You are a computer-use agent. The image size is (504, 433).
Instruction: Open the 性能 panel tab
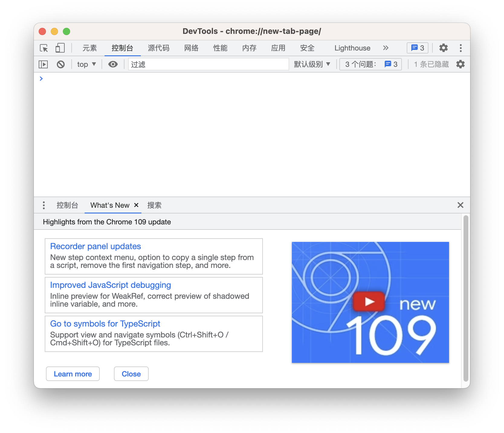220,48
